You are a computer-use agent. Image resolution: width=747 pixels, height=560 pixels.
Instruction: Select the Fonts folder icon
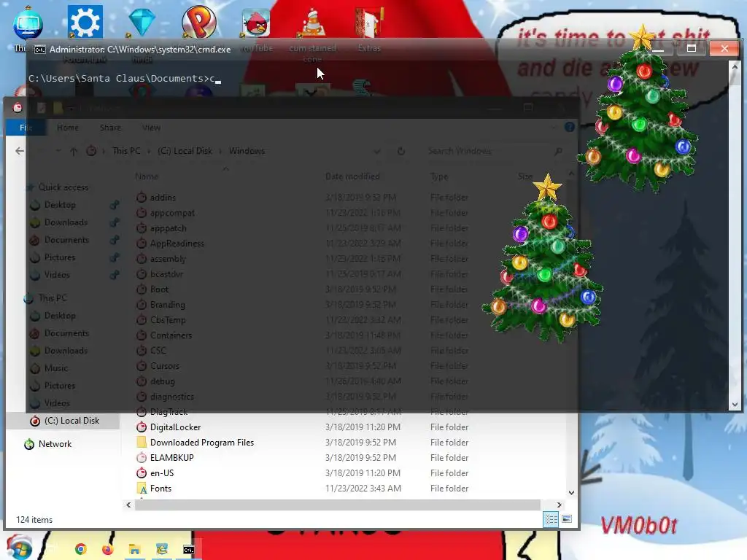[x=142, y=488]
